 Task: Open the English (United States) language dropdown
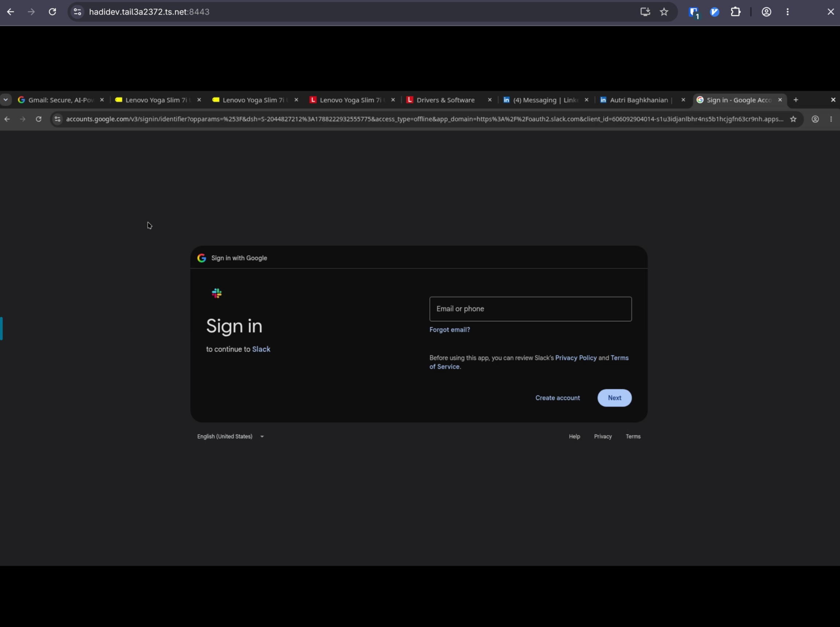[230, 436]
